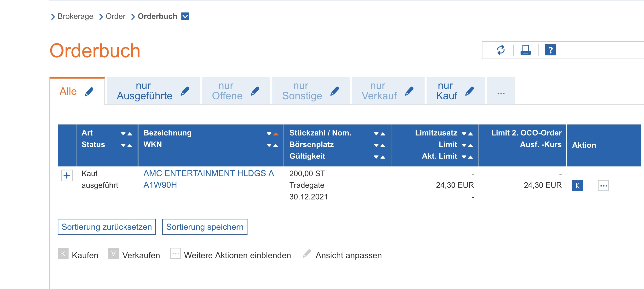Open the print dialog with the printer icon

(526, 51)
